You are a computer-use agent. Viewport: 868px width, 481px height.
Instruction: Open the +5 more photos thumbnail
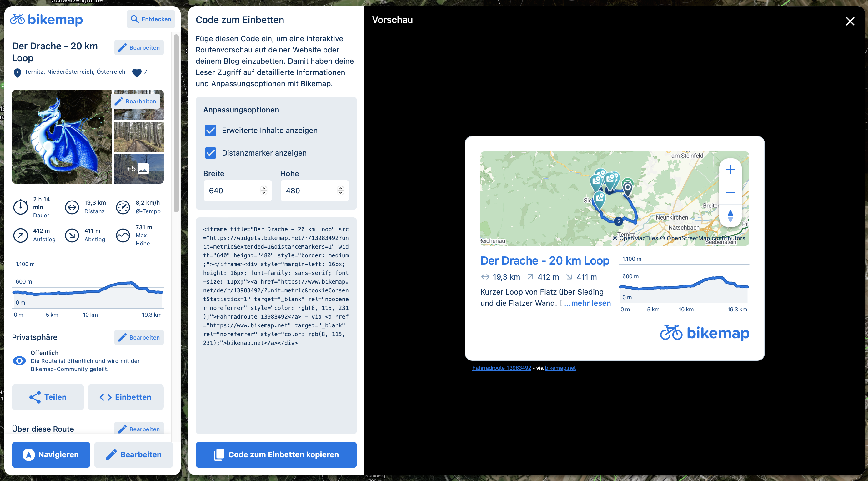pyautogui.click(x=139, y=169)
